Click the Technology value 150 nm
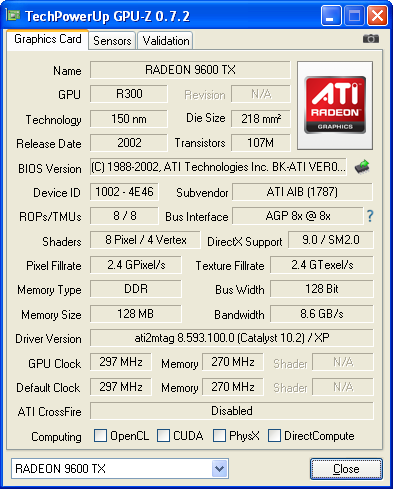 (129, 119)
